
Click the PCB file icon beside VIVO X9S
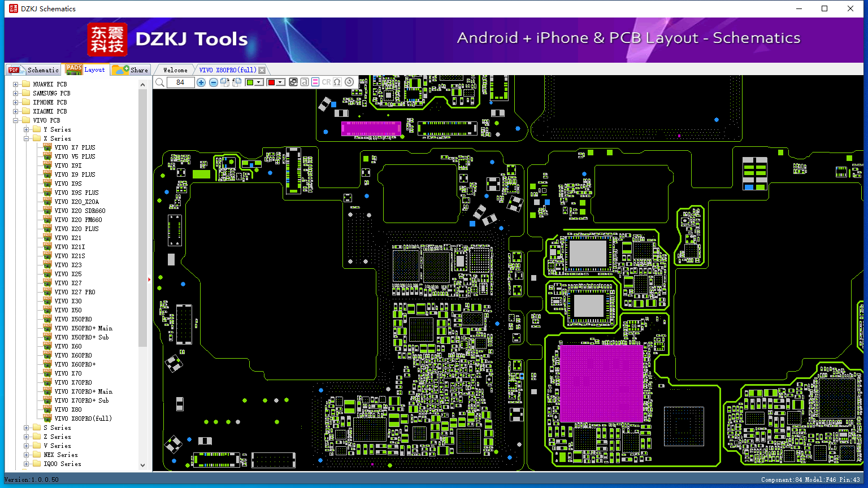[x=47, y=184]
